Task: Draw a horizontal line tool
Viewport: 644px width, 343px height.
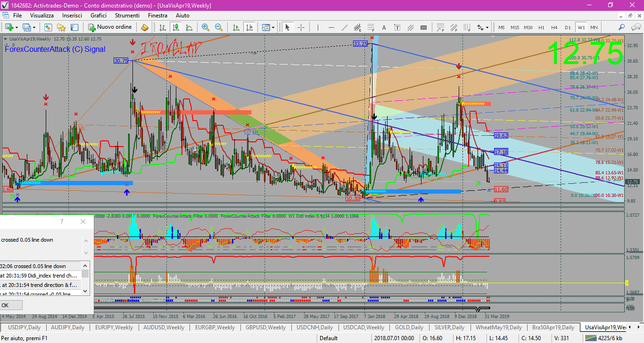Action: pos(331,27)
